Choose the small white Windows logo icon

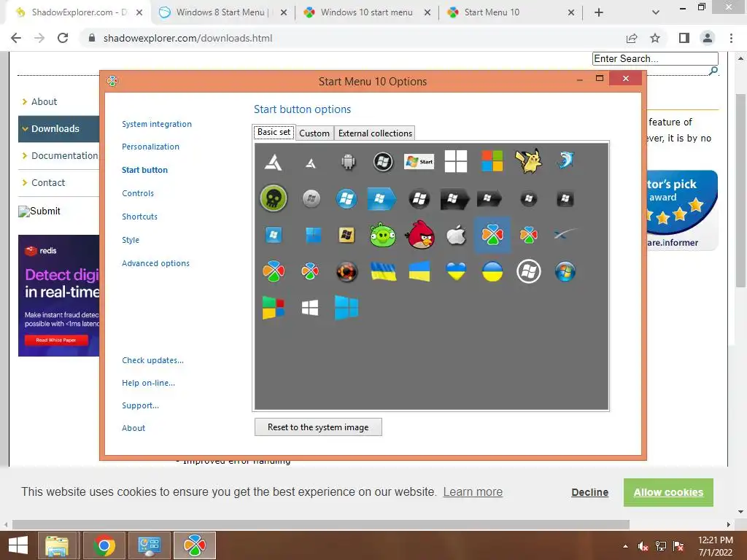[310, 308]
